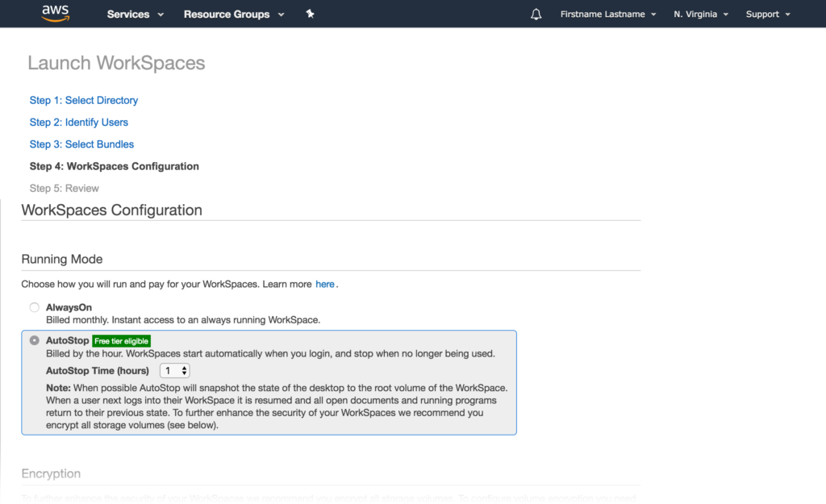
Task: Click the Running Mode heading
Action: pos(61,259)
